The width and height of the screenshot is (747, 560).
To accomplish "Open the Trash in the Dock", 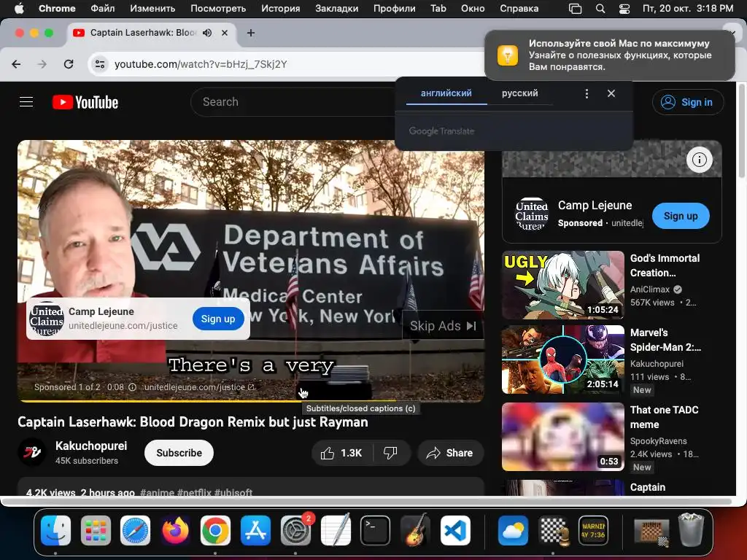I will 692,530.
